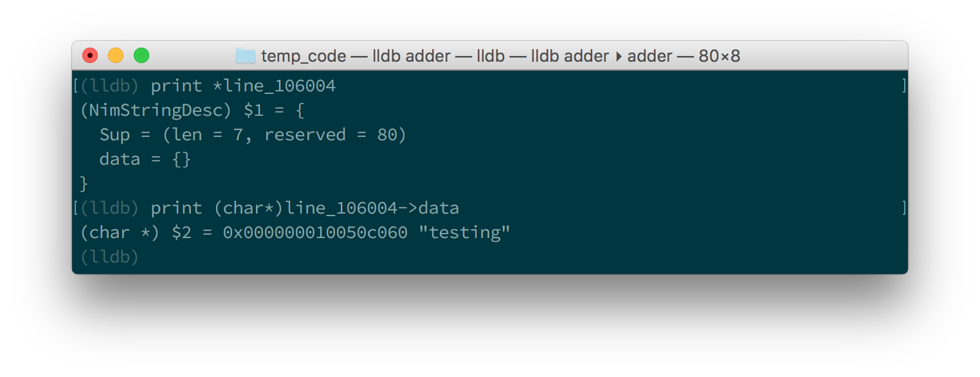The width and height of the screenshot is (980, 377).
Task: Click the small triangle before 'adder' in the title
Action: (619, 56)
